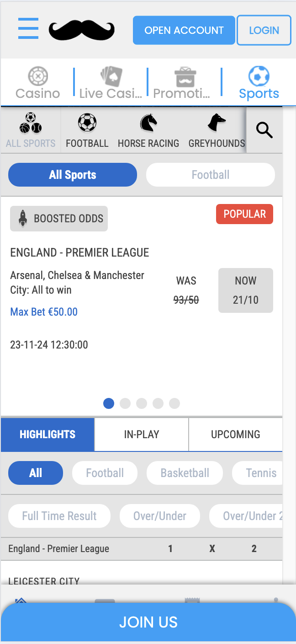Choose the Greyhounds icon
296x644 pixels.
tap(217, 123)
